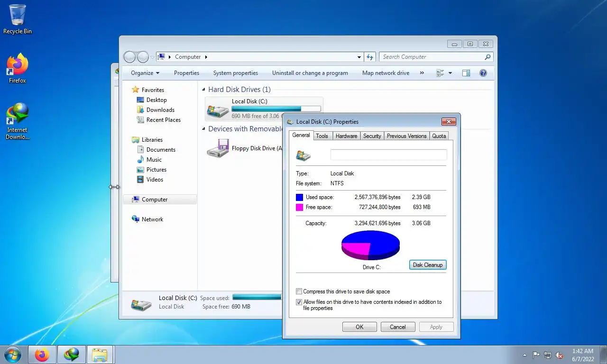Click the Change your view icon

[x=440, y=73]
